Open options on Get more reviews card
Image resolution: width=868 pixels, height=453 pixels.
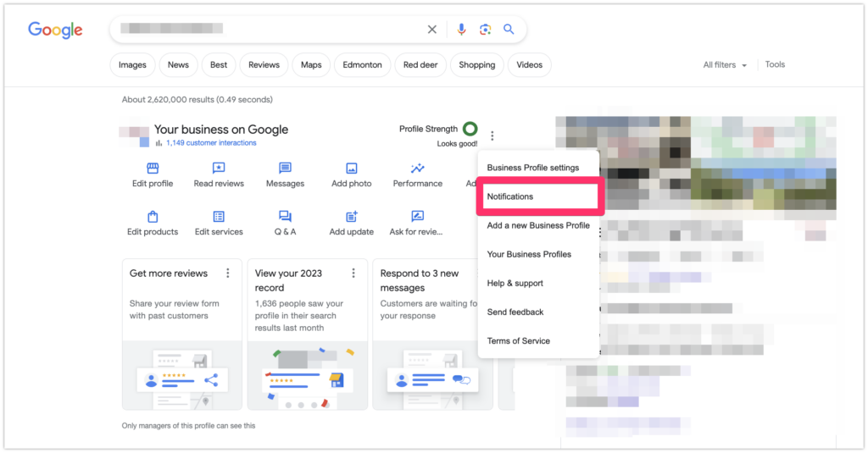point(227,273)
